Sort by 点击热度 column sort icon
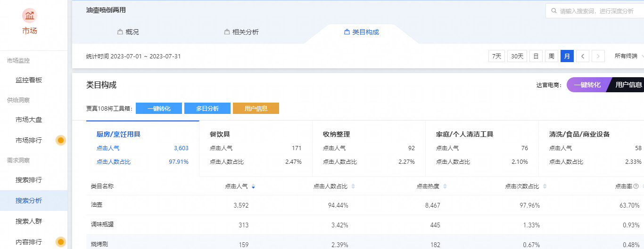 tap(445, 186)
